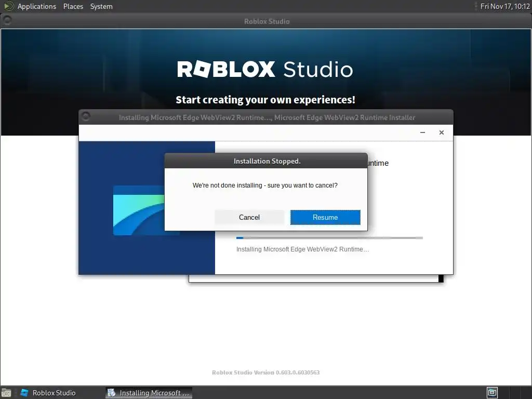The height and width of the screenshot is (399, 532).
Task: Click the Edge WebView2 logo graphic
Action: [x=139, y=210]
